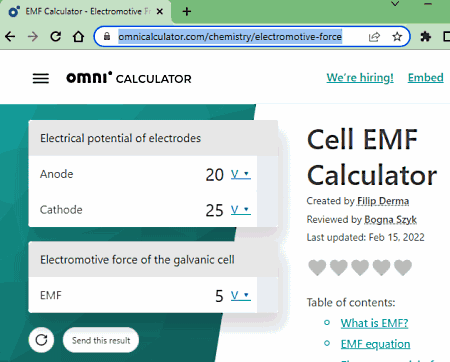Screen dimensions: 450x362
Task: Change the EMF unit dropdown
Action: [x=241, y=295]
